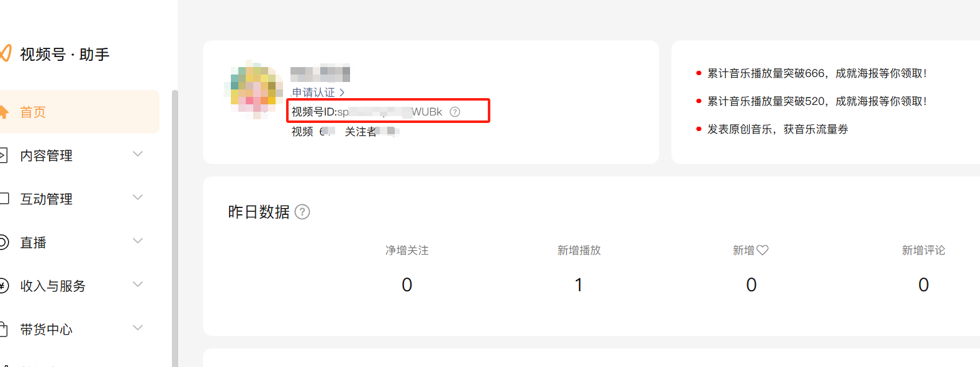Open the 申请认证 link
The width and height of the screenshot is (980, 367).
(x=318, y=93)
